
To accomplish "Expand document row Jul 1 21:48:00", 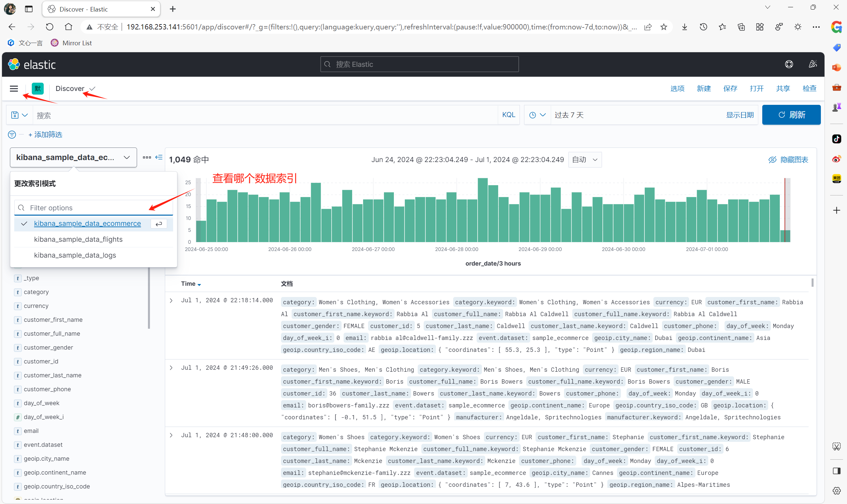I will (x=171, y=436).
